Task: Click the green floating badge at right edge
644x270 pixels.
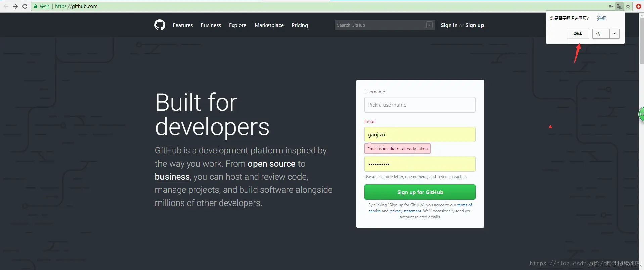Action: click(641, 114)
